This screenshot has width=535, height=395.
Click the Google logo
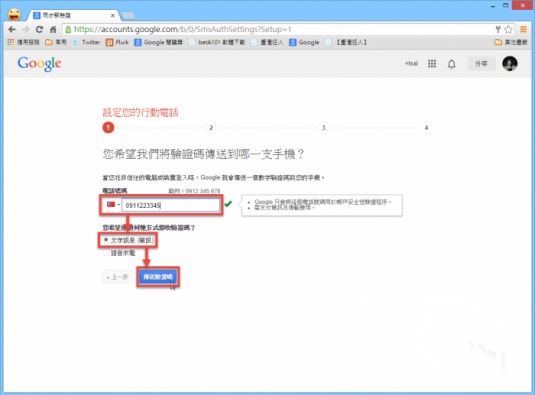(x=40, y=63)
